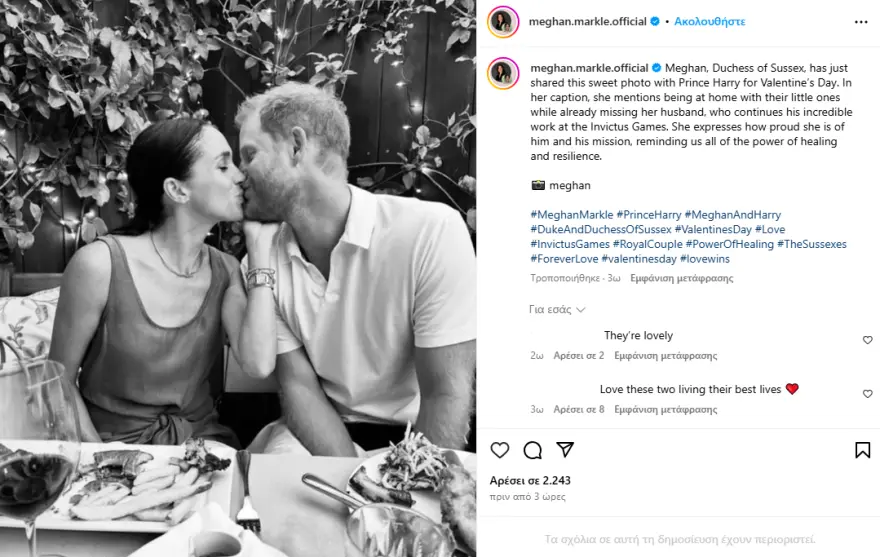Like the "They're lovely" comment
Image resolution: width=880 pixels, height=557 pixels.
point(867,340)
